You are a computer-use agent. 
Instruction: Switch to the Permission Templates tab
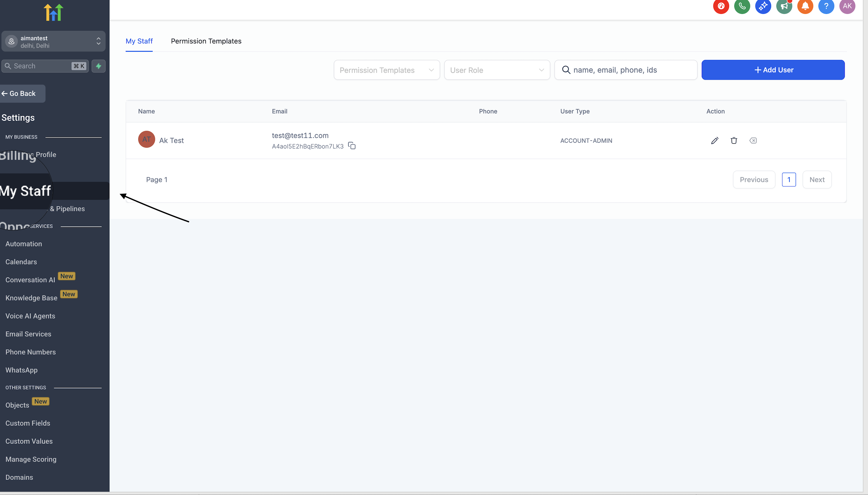click(x=206, y=41)
